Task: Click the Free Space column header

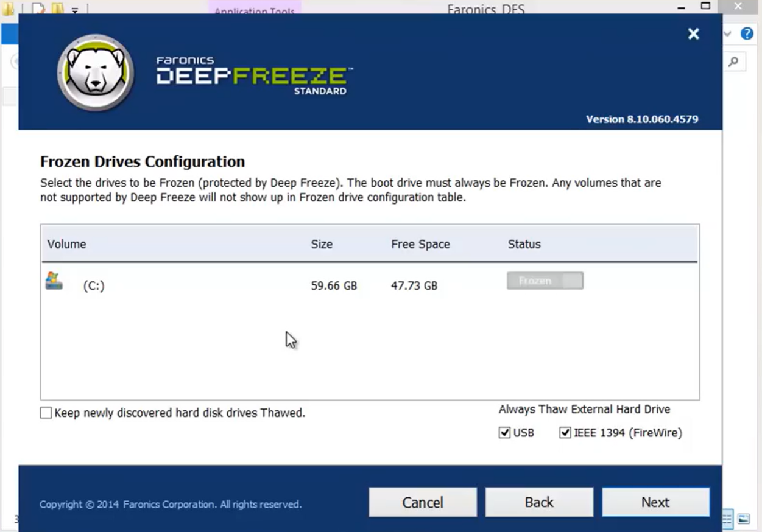Action: [x=420, y=244]
